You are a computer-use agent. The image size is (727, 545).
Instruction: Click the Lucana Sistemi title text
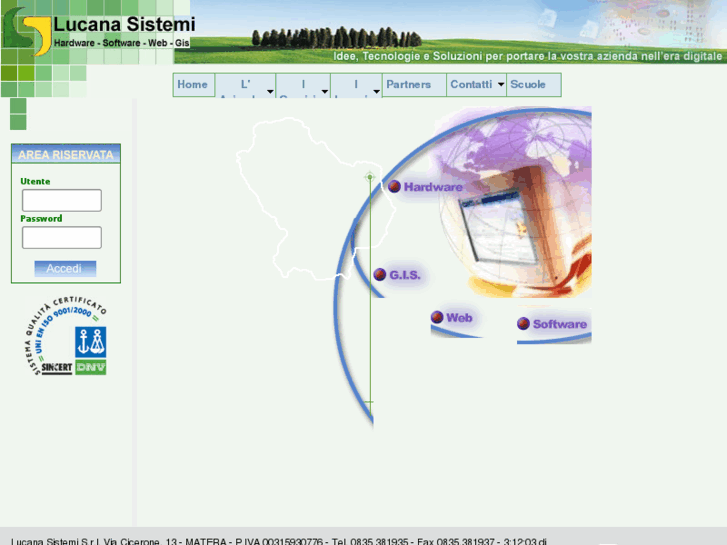pos(124,24)
